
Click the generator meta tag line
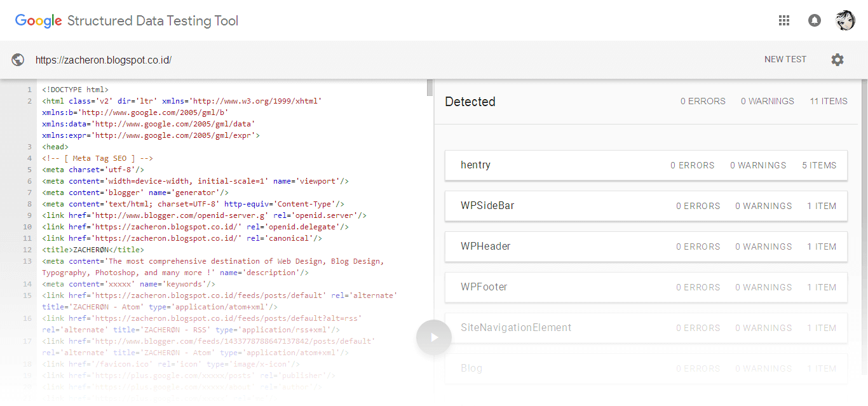tap(135, 193)
